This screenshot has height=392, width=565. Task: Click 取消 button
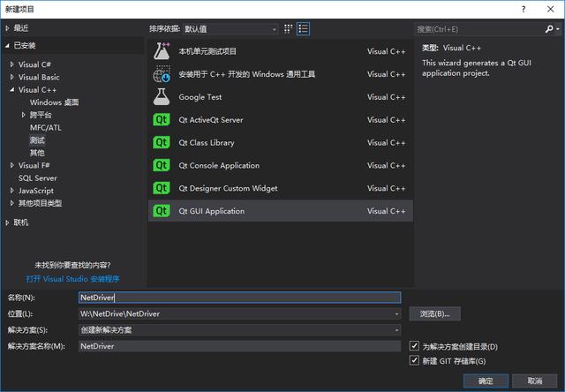point(535,381)
